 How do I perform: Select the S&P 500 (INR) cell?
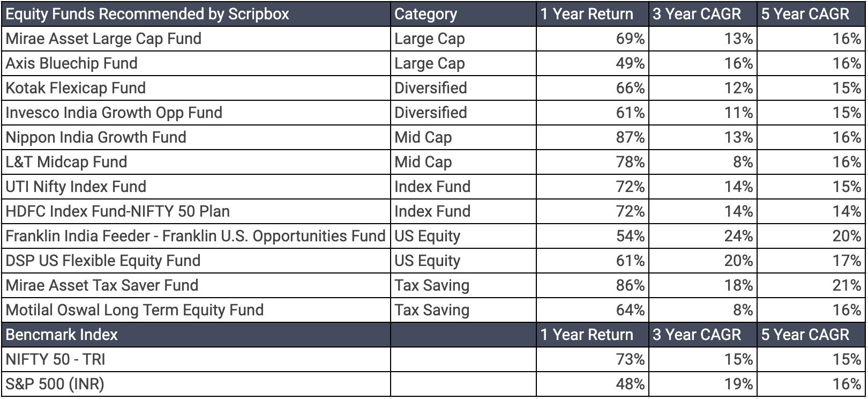point(55,384)
